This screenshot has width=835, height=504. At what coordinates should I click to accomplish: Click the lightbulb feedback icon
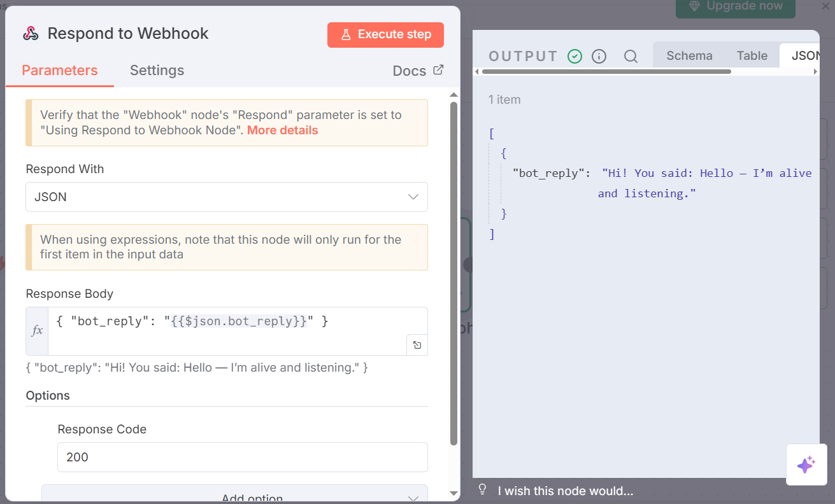[483, 489]
